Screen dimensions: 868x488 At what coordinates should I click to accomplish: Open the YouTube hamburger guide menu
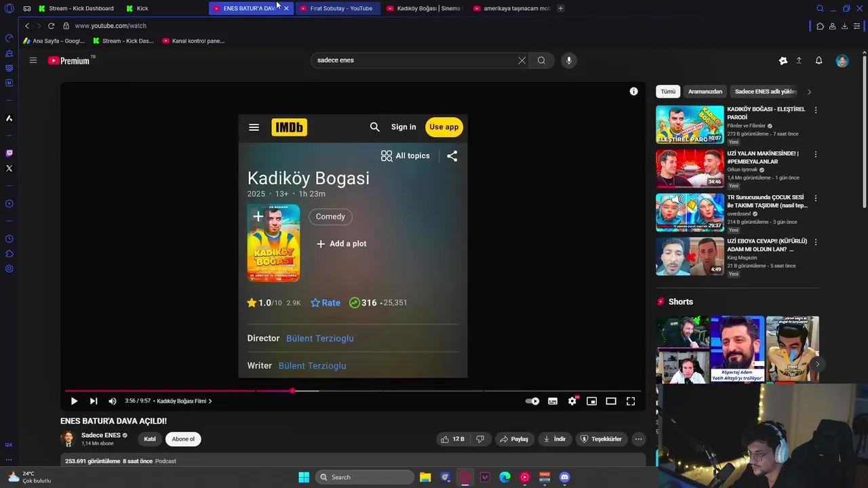click(x=33, y=60)
